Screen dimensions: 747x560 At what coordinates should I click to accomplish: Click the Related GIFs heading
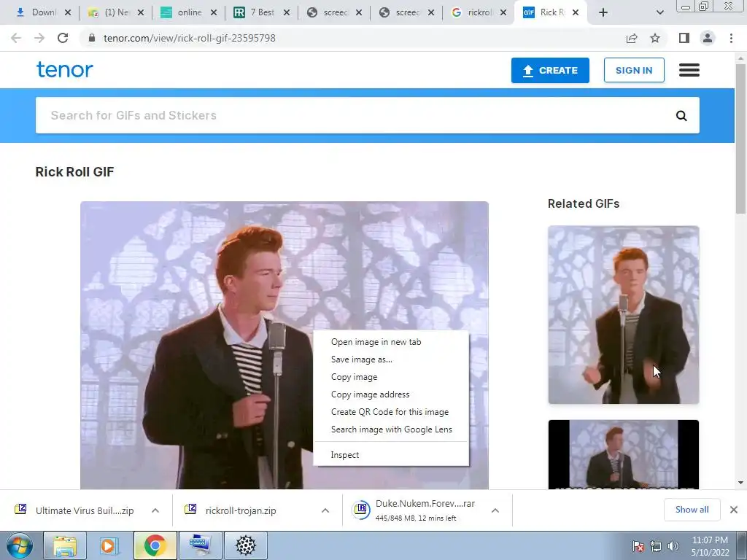coord(584,204)
